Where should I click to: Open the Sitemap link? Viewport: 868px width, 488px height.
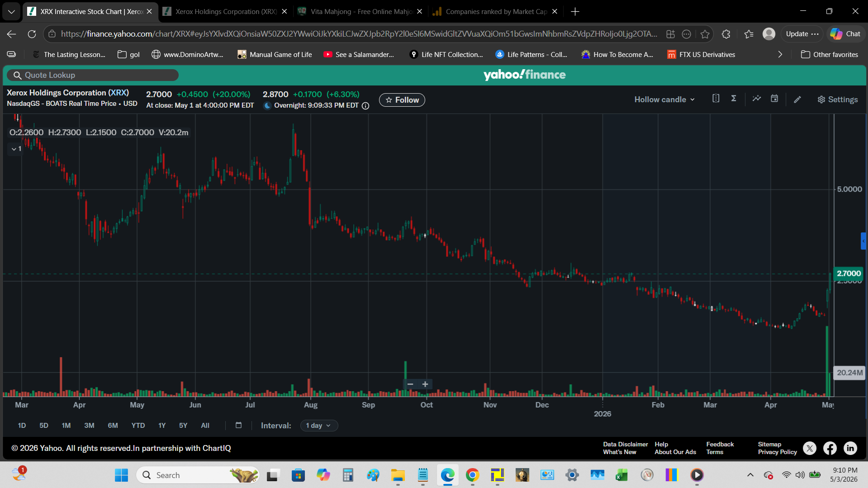click(x=769, y=445)
